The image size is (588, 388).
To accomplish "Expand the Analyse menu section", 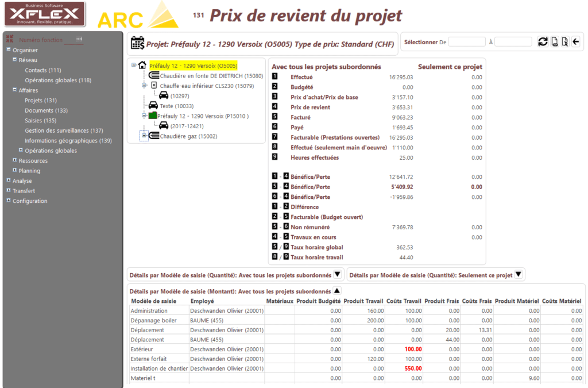I will pos(8,180).
